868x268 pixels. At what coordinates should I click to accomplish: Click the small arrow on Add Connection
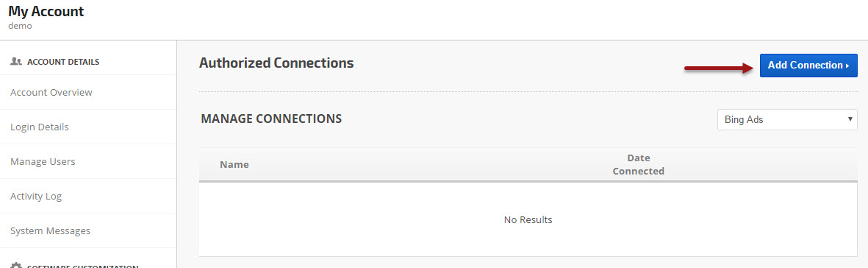847,66
